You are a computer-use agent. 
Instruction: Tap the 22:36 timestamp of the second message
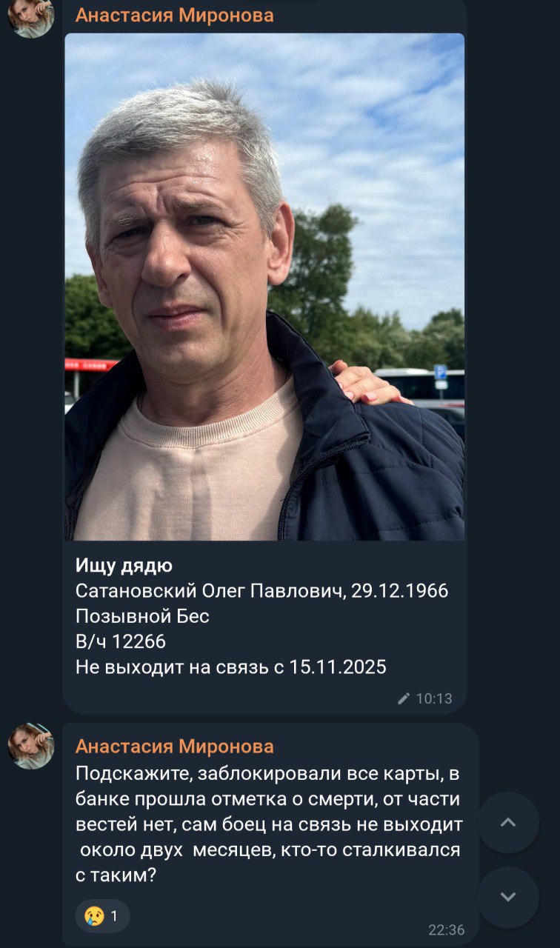click(447, 930)
